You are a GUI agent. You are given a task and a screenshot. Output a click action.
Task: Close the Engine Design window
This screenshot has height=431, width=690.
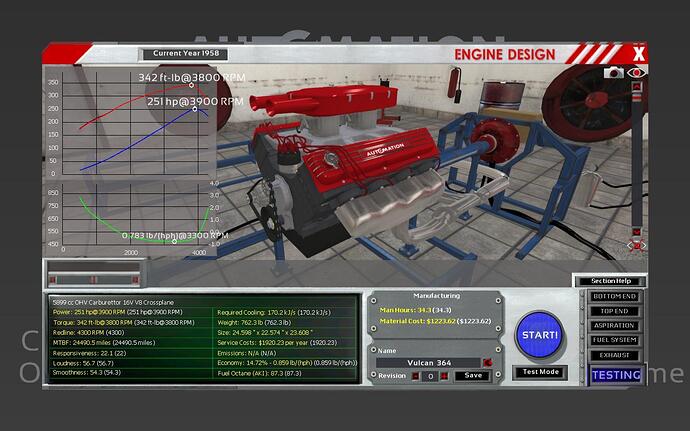coord(639,53)
